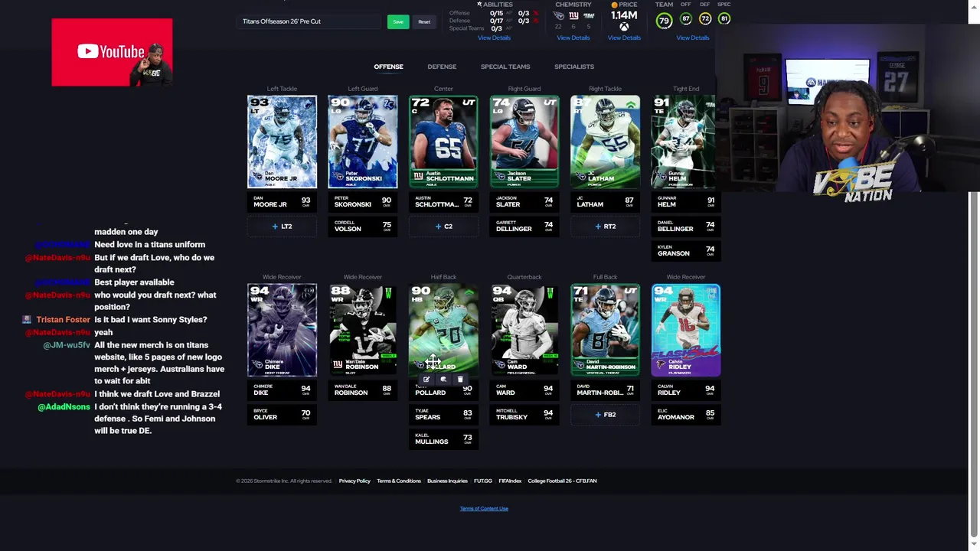Screen dimensions: 980x551
Task: Open View Details under Price
Action: coord(624,37)
